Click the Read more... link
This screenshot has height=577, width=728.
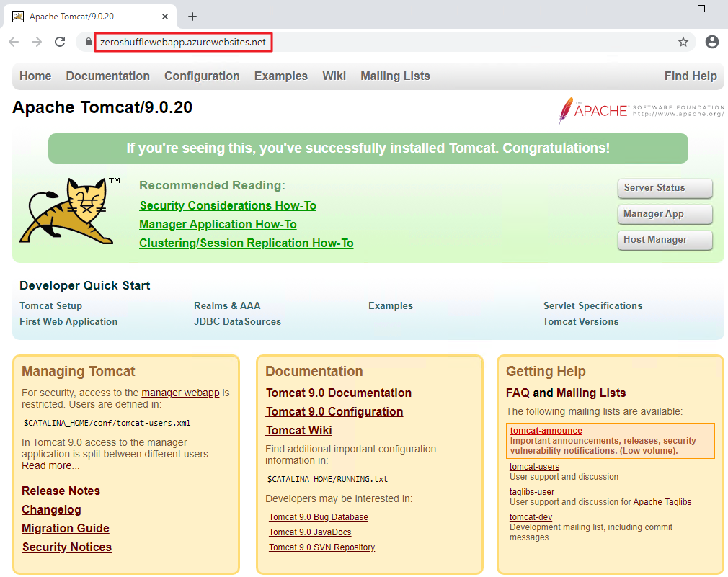(x=50, y=465)
